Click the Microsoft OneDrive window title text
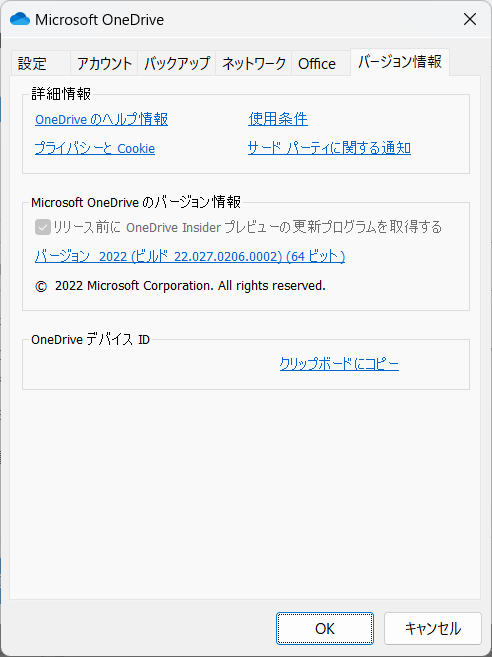Screen dimensions: 492x657 click(99, 20)
